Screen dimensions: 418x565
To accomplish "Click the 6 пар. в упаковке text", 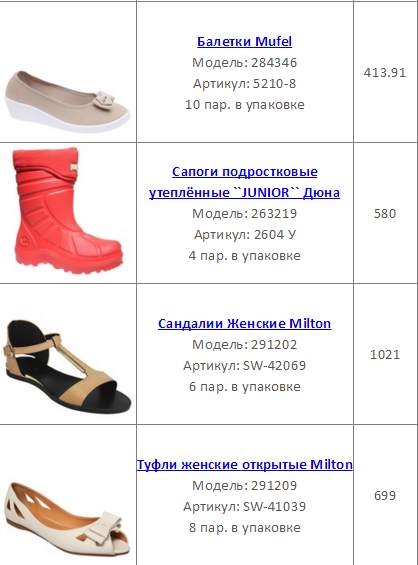I will (x=244, y=387).
